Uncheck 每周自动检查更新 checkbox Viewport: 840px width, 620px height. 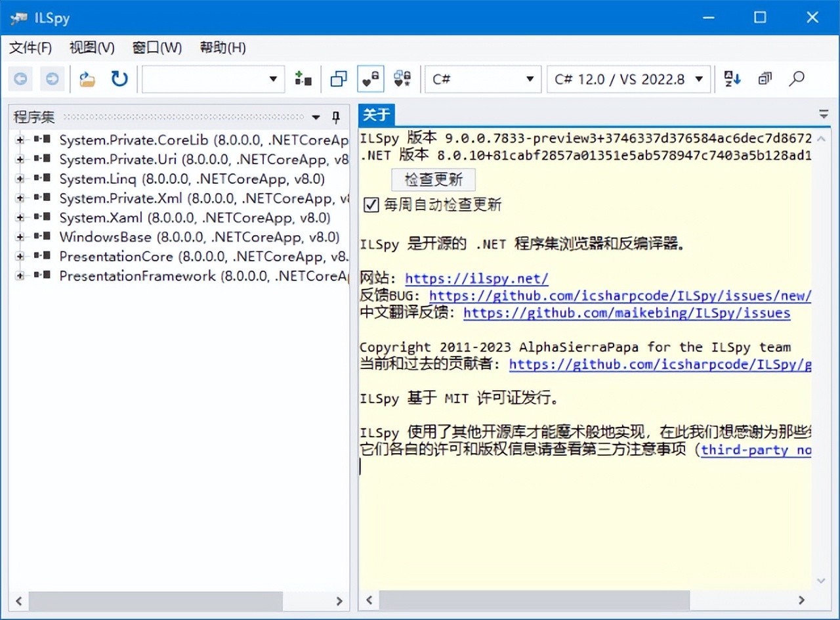click(x=371, y=205)
